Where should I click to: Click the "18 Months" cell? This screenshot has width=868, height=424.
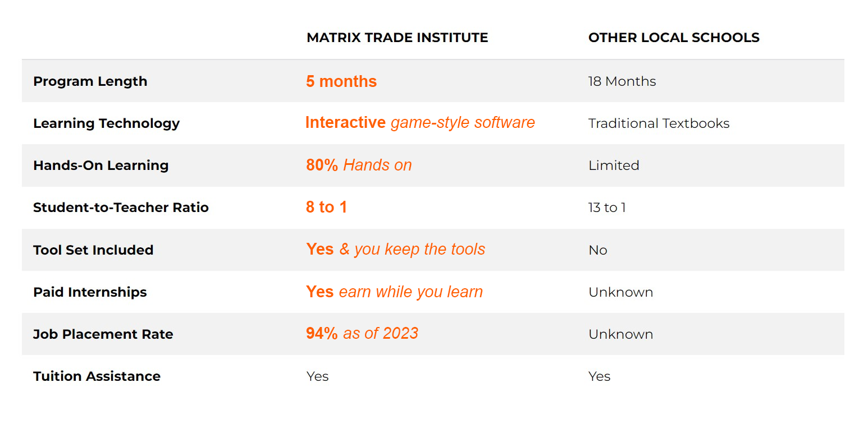622,81
